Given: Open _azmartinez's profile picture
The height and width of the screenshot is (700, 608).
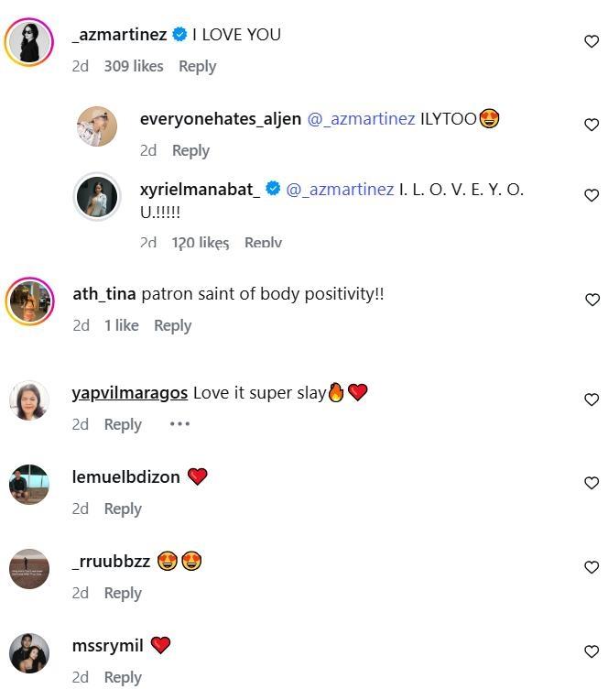Looking at the screenshot, I should click(x=29, y=41).
